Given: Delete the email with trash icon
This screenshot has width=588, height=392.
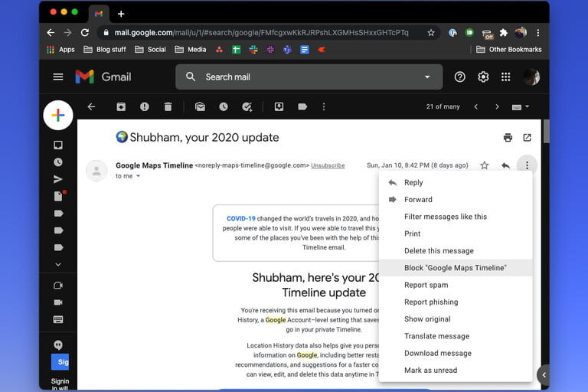Looking at the screenshot, I should point(168,107).
